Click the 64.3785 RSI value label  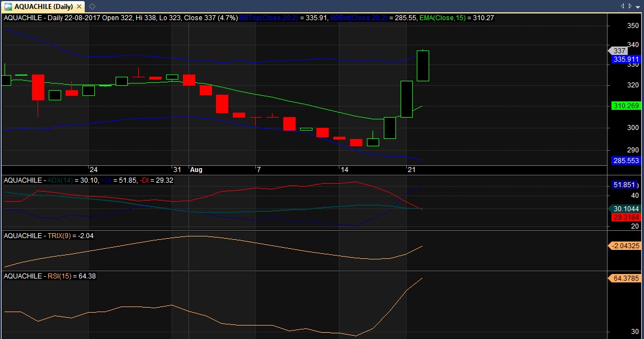pyautogui.click(x=625, y=278)
